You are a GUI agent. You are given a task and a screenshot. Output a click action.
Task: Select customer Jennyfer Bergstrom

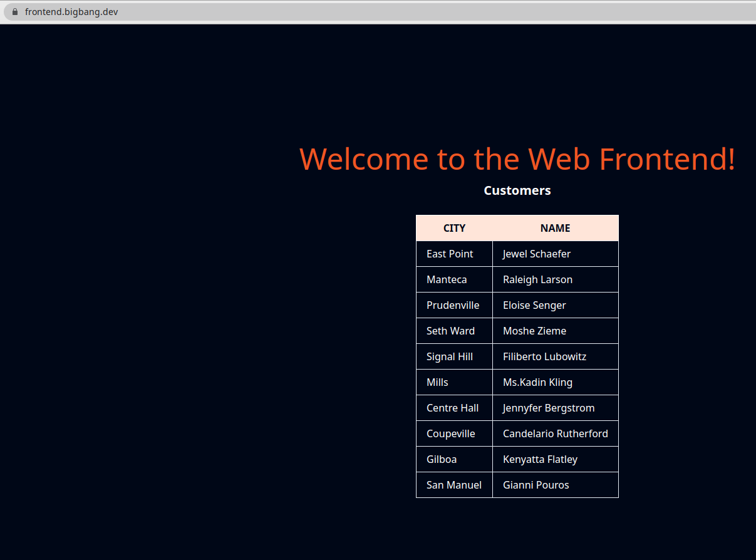pos(549,408)
